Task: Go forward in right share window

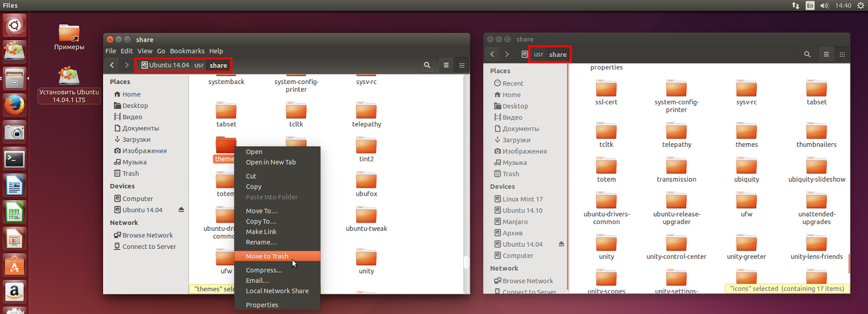Action: pyautogui.click(x=507, y=54)
